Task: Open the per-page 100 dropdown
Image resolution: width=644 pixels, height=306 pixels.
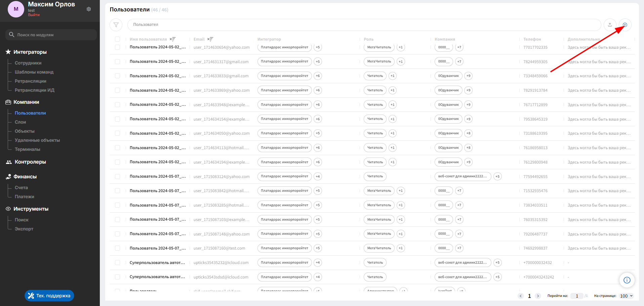Action: pyautogui.click(x=626, y=296)
